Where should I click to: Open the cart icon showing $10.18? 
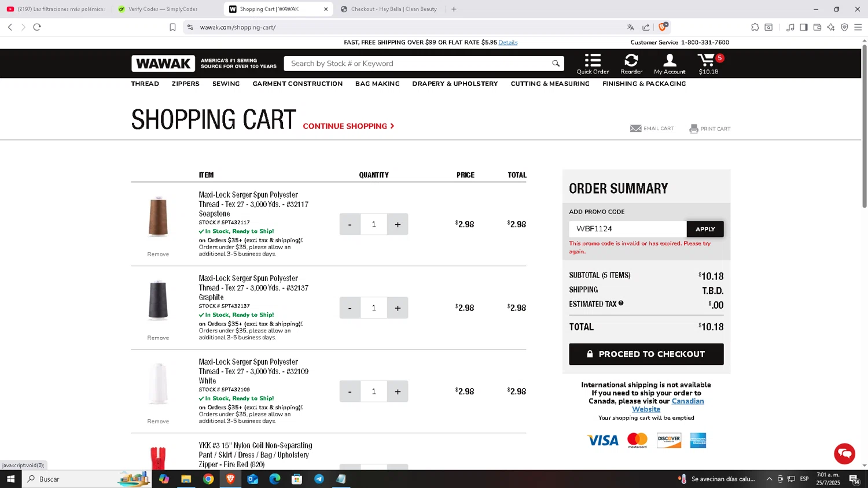click(709, 64)
